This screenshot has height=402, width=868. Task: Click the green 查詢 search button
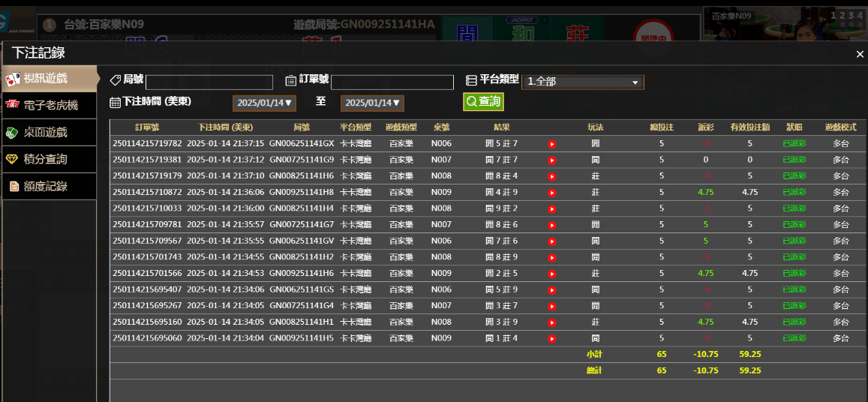pos(482,102)
